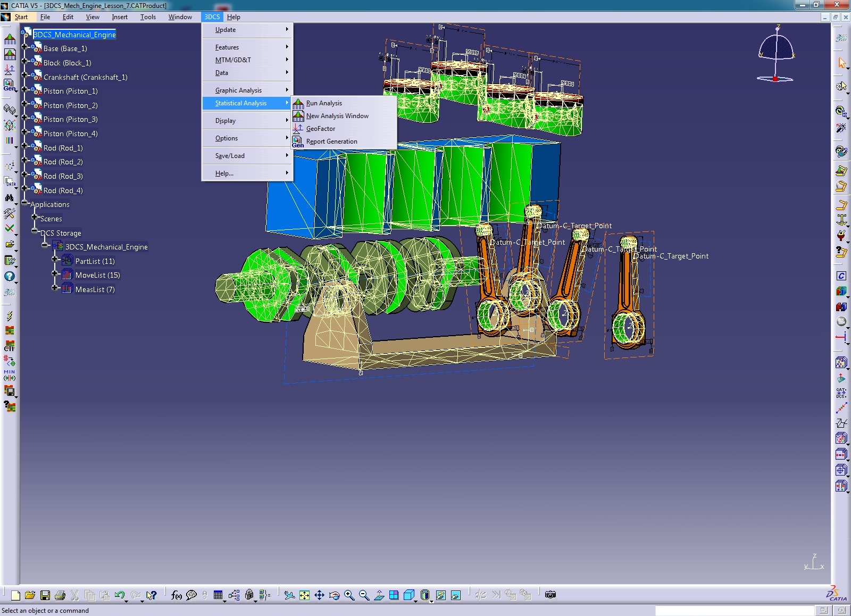The image size is (851, 616).
Task: Open the Window menu
Action: [180, 17]
